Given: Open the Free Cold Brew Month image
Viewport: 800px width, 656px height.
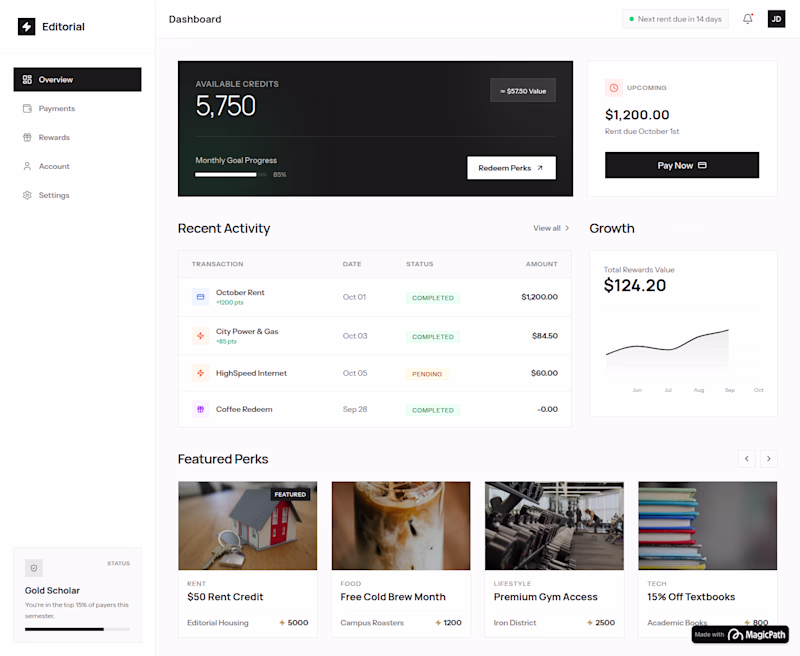Looking at the screenshot, I should [x=401, y=525].
